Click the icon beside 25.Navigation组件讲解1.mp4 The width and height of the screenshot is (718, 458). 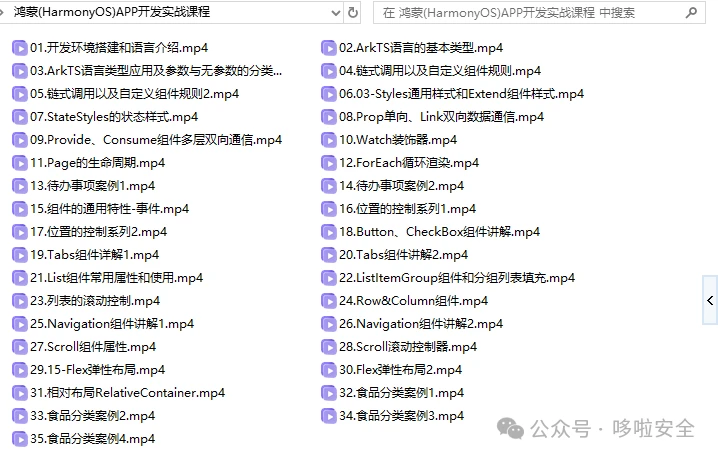tap(20, 324)
